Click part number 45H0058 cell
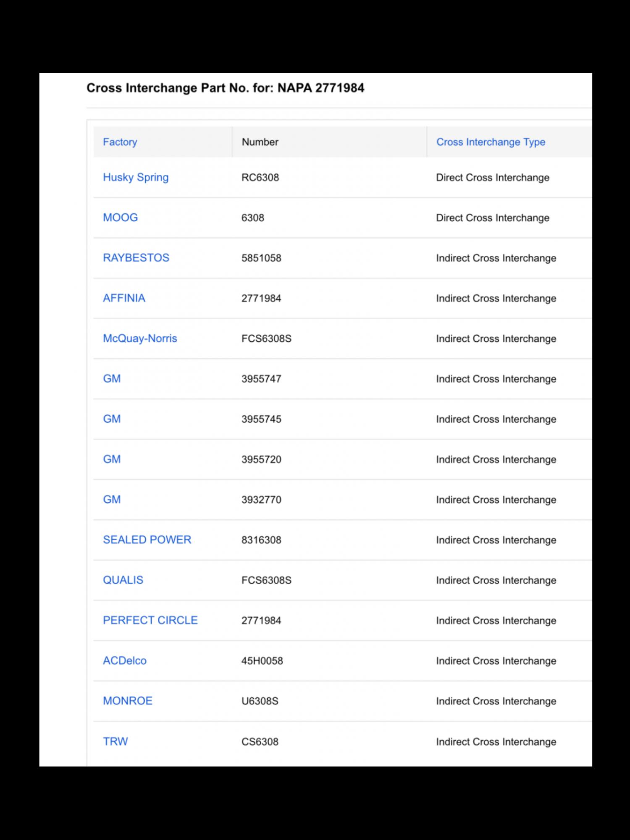Viewport: 630px width, 840px height. (262, 661)
